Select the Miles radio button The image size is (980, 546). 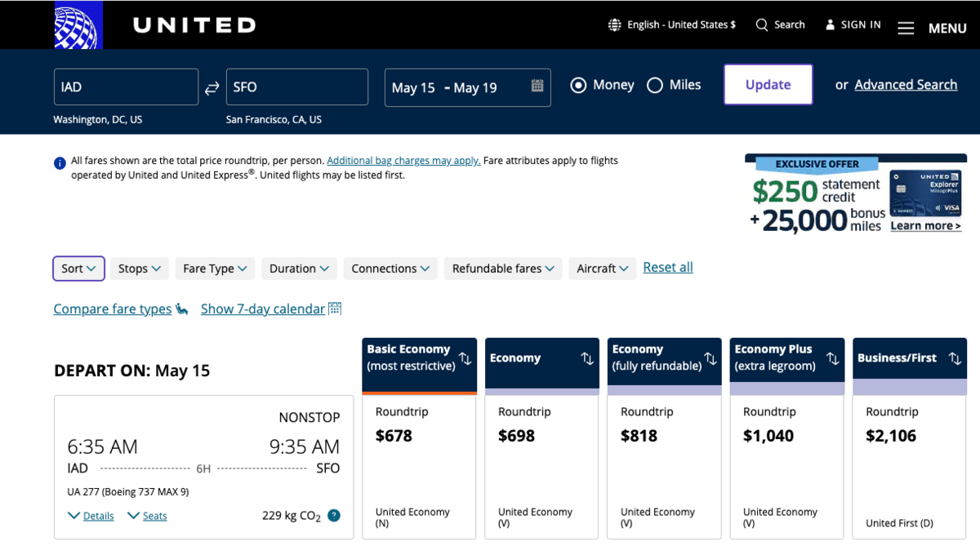point(655,85)
